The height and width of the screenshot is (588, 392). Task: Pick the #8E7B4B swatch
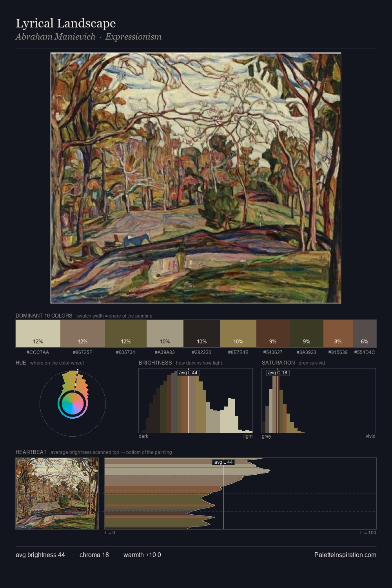point(238,334)
